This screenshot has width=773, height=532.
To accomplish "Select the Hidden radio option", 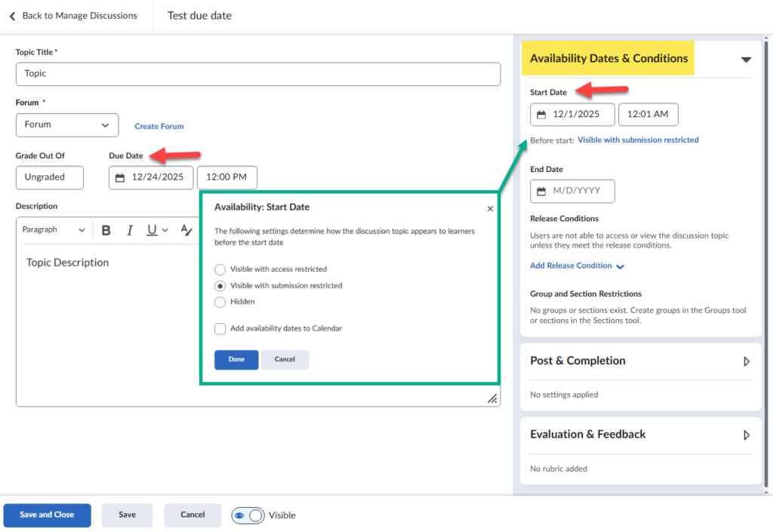I will (x=220, y=302).
